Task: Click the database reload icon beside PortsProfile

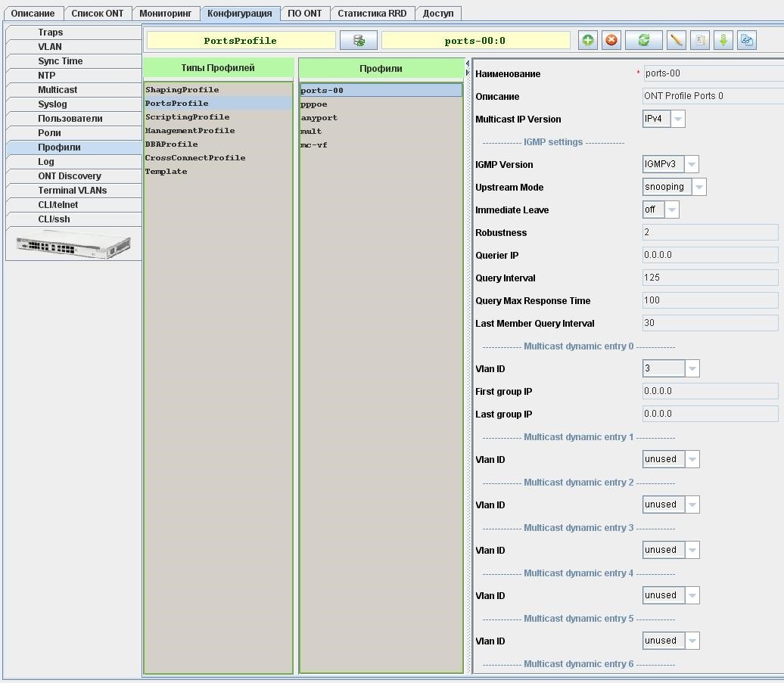Action: click(359, 41)
